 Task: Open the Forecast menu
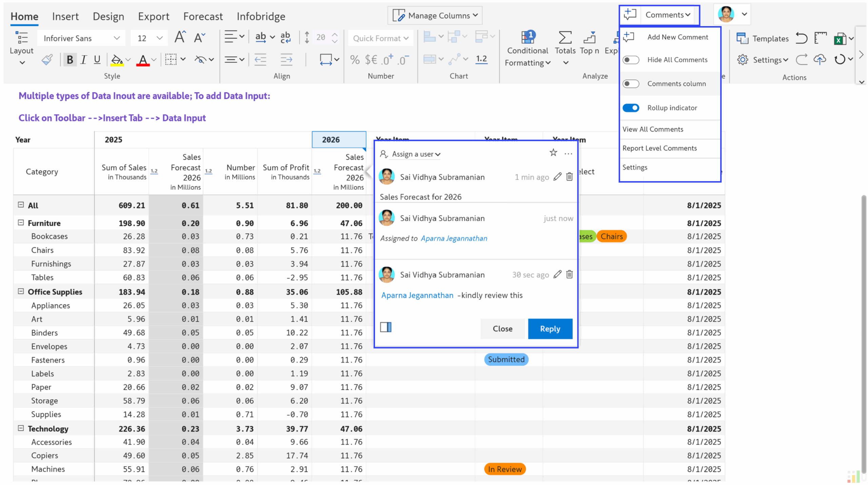tap(203, 16)
